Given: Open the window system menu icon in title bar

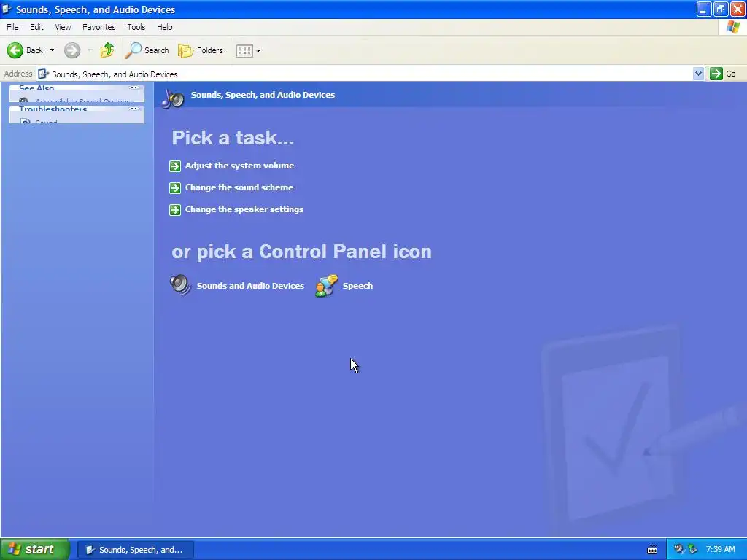Looking at the screenshot, I should tap(7, 9).
